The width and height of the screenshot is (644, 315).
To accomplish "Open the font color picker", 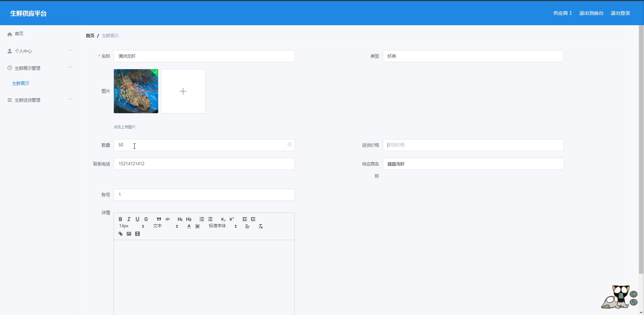I will [x=189, y=227].
